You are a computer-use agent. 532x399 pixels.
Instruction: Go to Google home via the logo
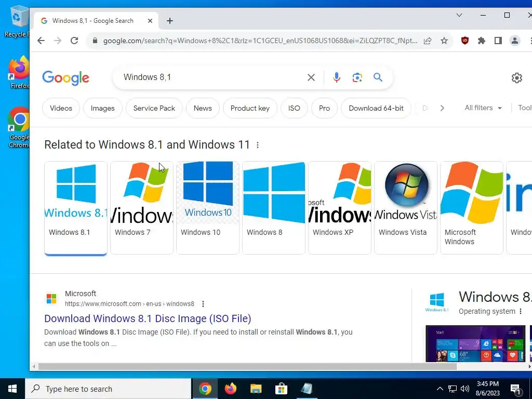click(66, 78)
